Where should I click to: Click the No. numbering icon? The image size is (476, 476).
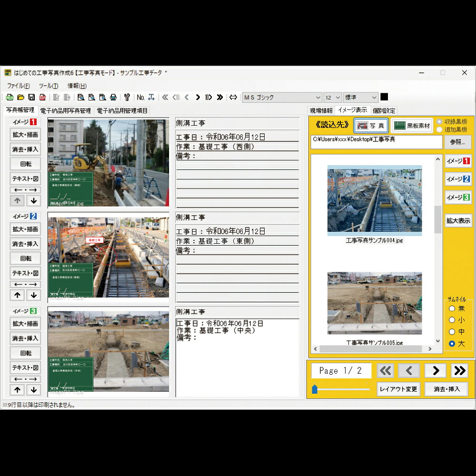[140, 97]
